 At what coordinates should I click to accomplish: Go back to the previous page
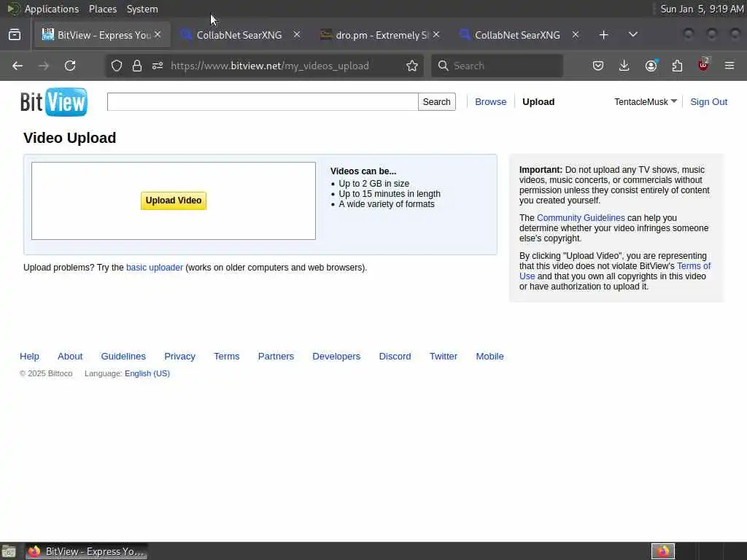pos(18,66)
